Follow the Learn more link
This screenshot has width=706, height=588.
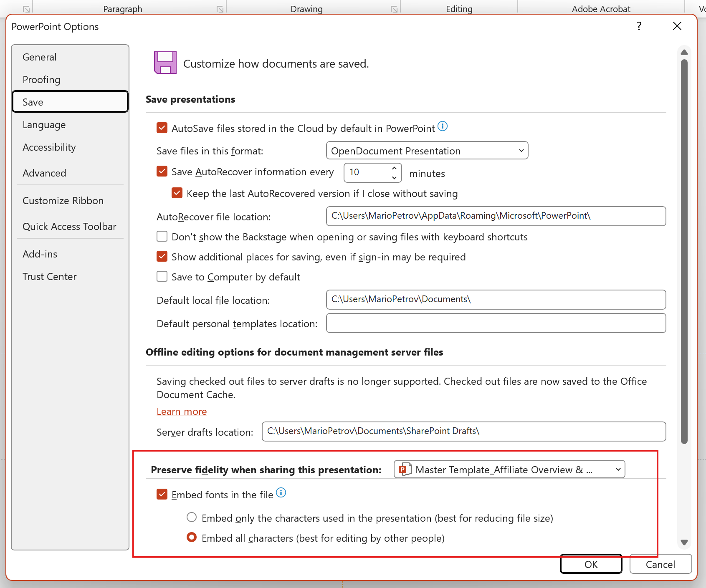pyautogui.click(x=182, y=411)
